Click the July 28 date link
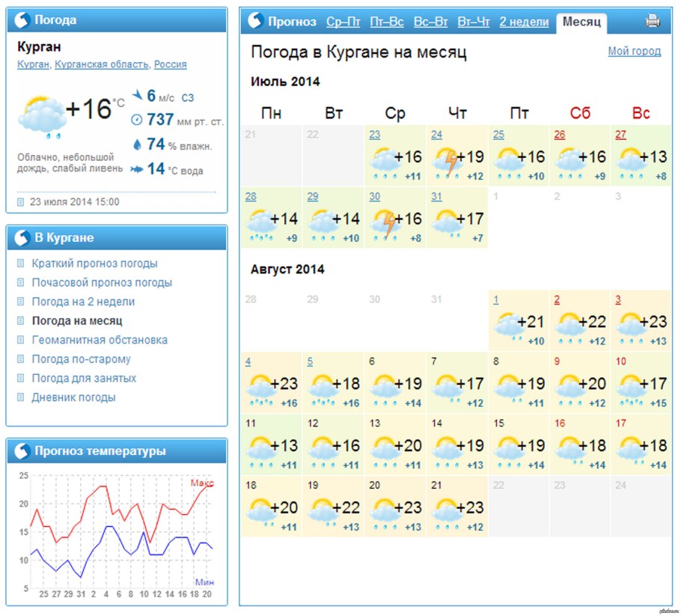 [x=250, y=196]
